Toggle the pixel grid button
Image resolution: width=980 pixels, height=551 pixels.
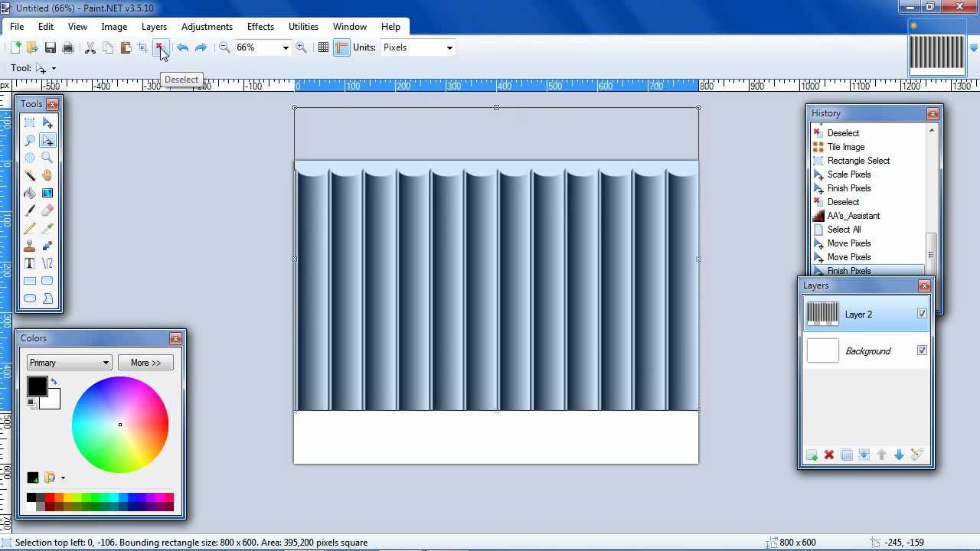324,47
